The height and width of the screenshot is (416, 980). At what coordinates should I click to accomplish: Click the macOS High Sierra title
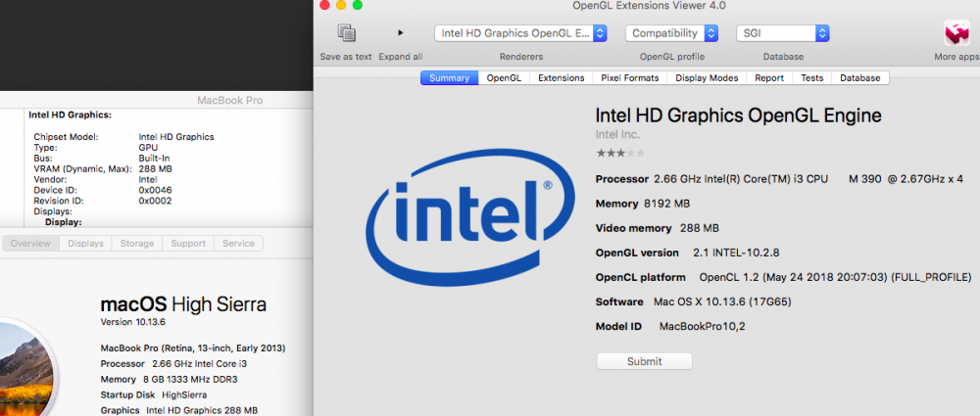pyautogui.click(x=183, y=304)
